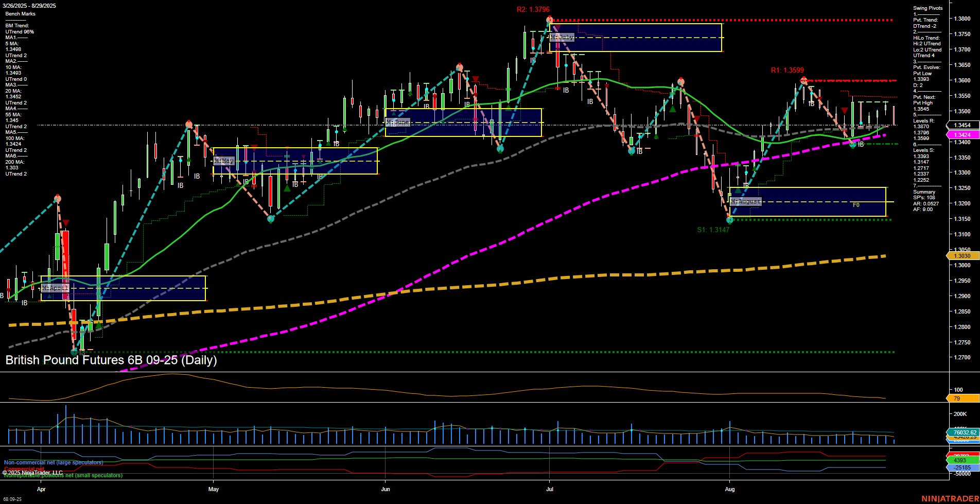Click the 76032.62 volume value marker
The height and width of the screenshot is (504, 980).
point(962,432)
